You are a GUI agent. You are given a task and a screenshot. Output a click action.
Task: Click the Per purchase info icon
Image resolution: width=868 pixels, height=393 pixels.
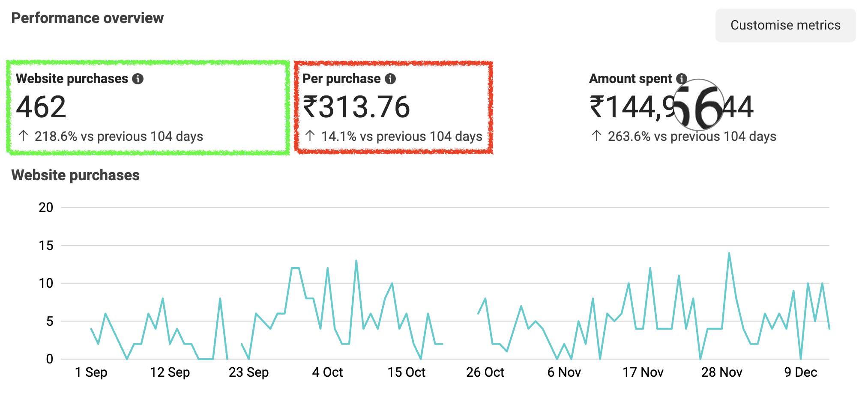click(x=390, y=79)
